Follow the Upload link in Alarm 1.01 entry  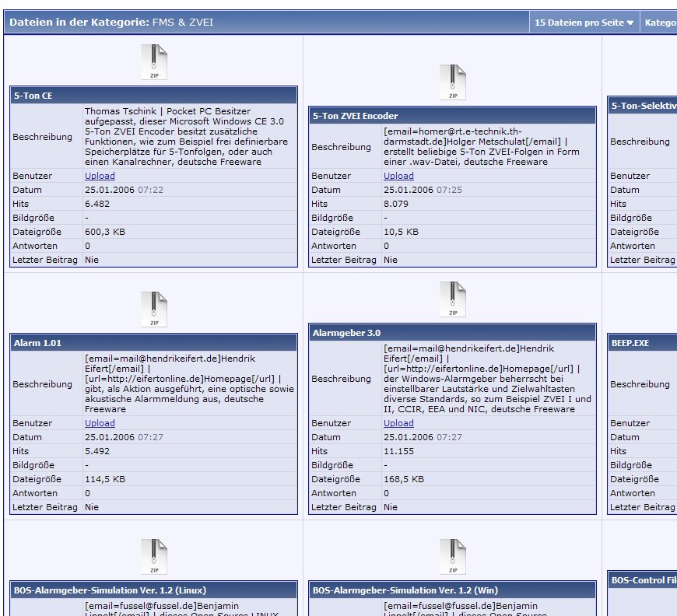point(100,423)
